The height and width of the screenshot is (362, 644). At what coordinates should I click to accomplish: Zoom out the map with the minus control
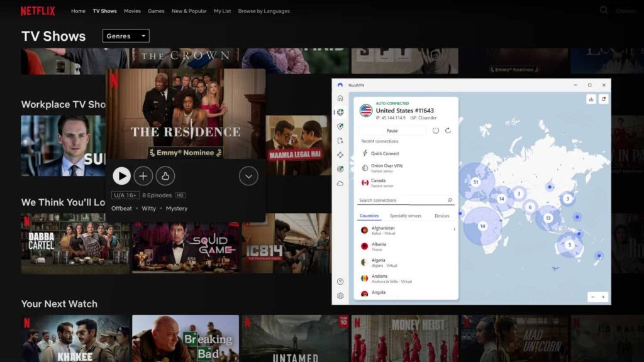point(594,296)
